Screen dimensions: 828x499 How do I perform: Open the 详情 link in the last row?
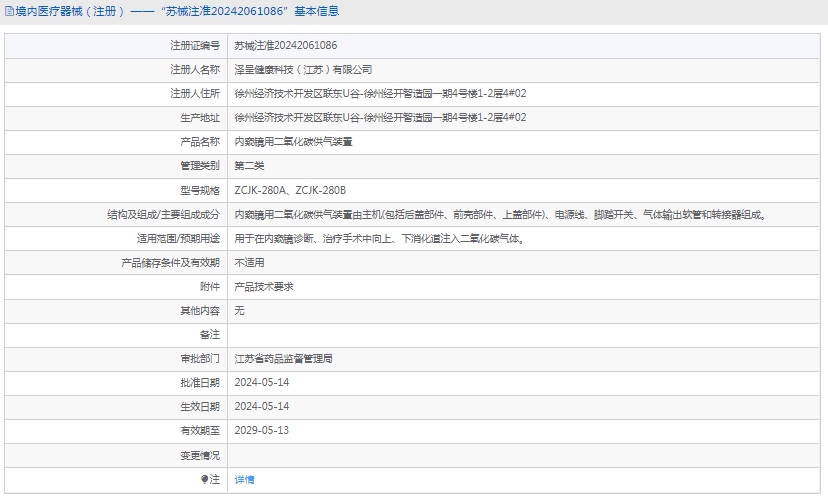[244, 480]
